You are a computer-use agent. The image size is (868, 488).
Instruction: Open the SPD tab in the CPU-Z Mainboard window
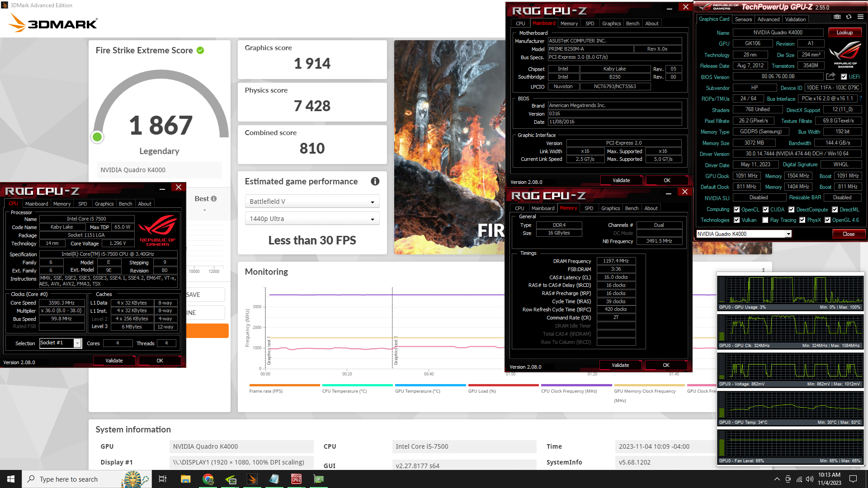[x=590, y=23]
